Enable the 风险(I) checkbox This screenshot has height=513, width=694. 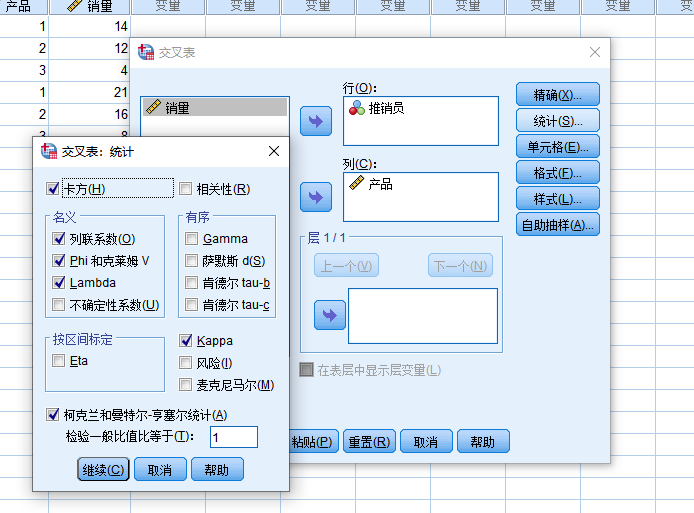[185, 363]
